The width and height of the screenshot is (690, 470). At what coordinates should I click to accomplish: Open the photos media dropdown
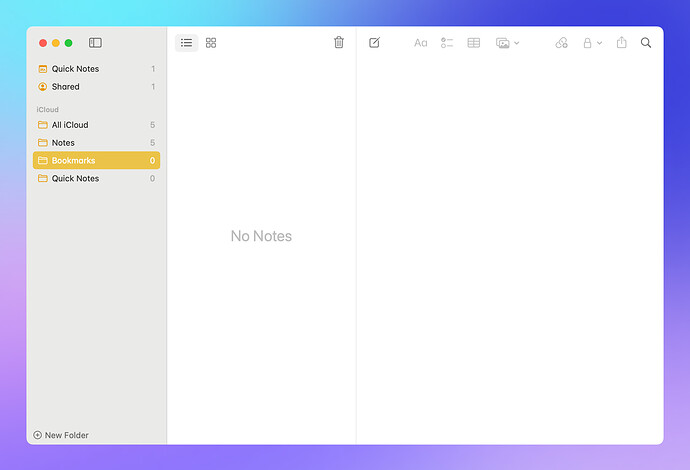pyautogui.click(x=507, y=43)
